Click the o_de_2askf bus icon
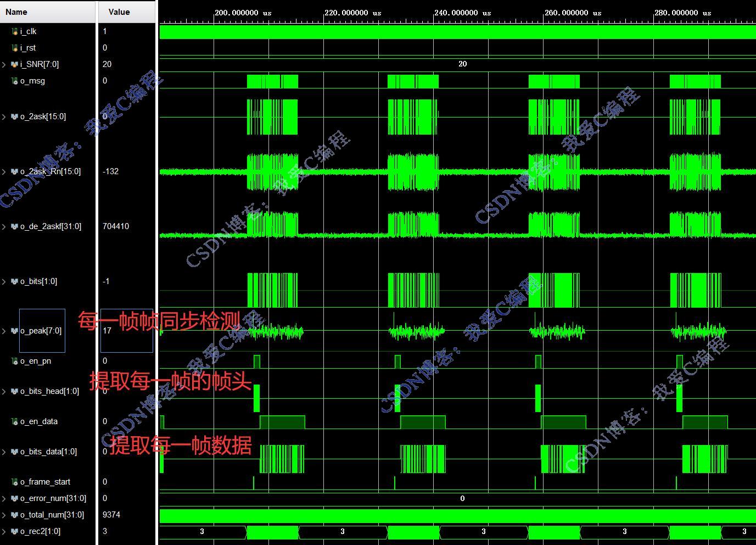This screenshot has height=545, width=756. 15,226
